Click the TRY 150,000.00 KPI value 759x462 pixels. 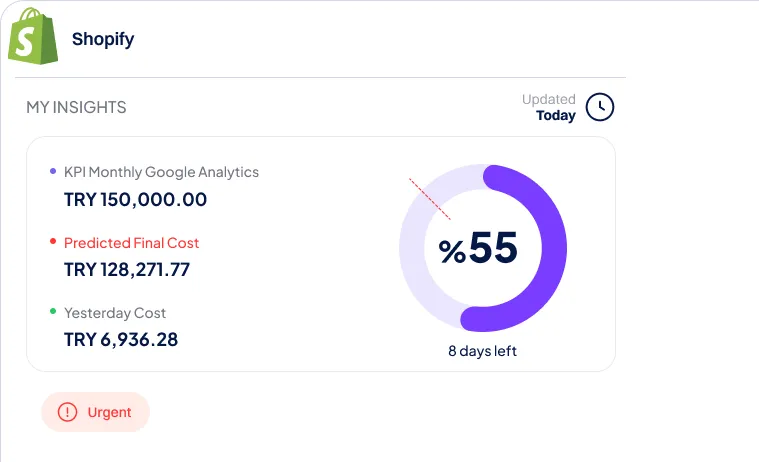135,199
